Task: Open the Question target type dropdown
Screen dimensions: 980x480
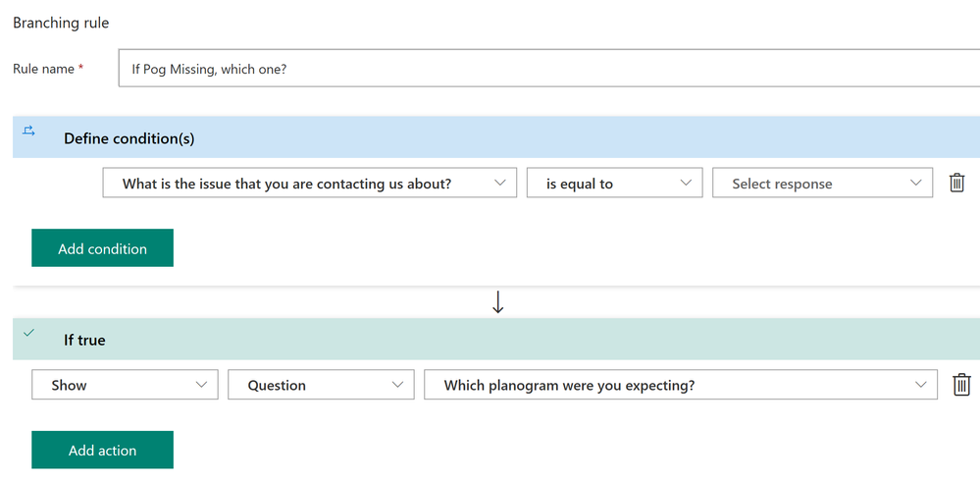Action: 321,385
